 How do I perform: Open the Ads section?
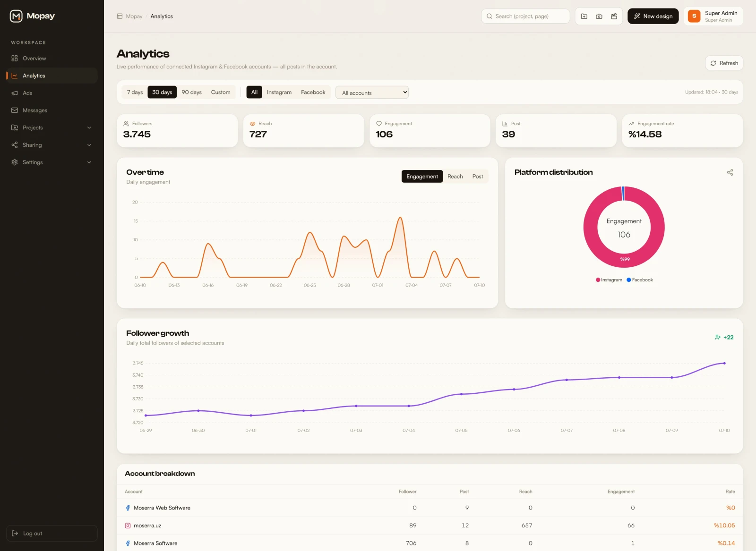pos(52,93)
